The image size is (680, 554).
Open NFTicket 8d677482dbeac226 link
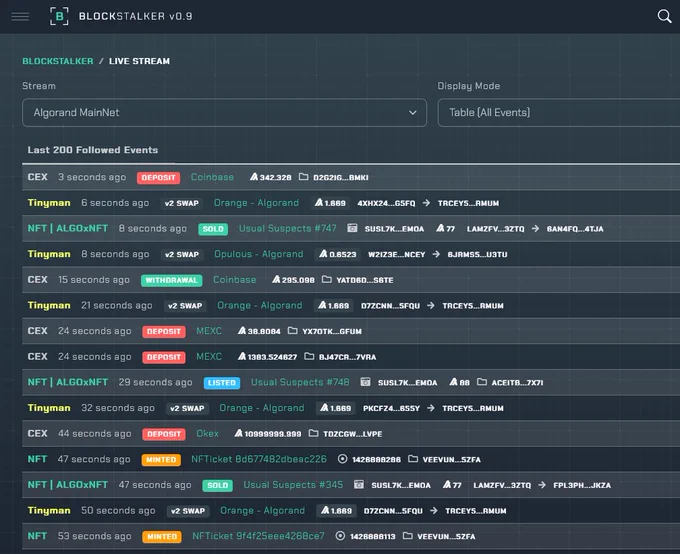tap(259, 459)
